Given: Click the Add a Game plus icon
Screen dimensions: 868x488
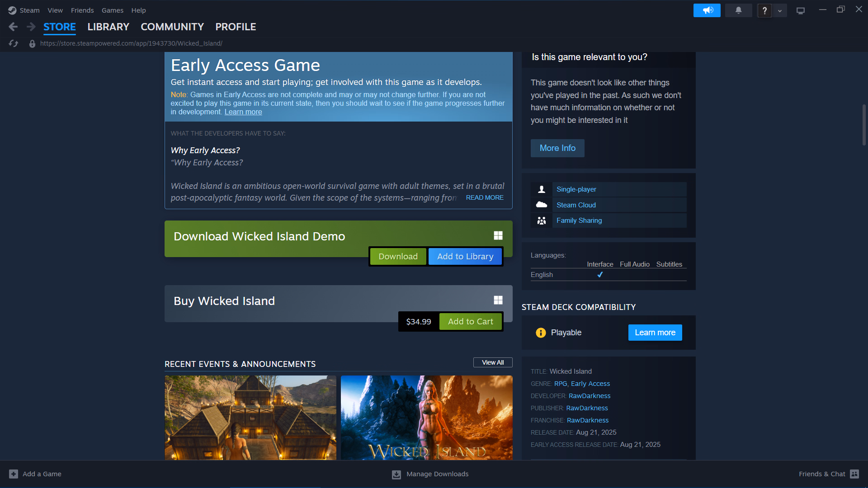Looking at the screenshot, I should click(x=14, y=474).
